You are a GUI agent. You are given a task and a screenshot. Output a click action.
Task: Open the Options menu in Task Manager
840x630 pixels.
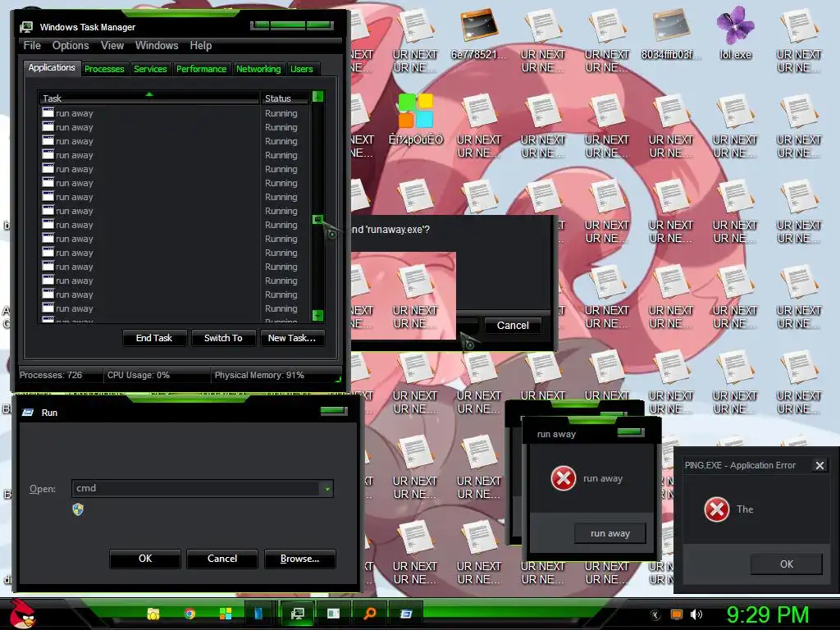tap(71, 46)
